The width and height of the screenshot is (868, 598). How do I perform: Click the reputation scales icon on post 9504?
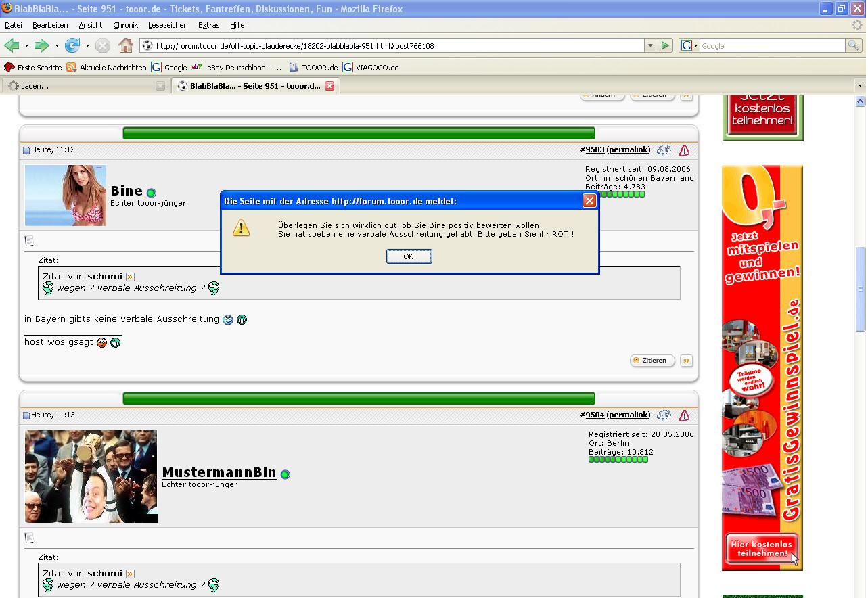click(664, 415)
